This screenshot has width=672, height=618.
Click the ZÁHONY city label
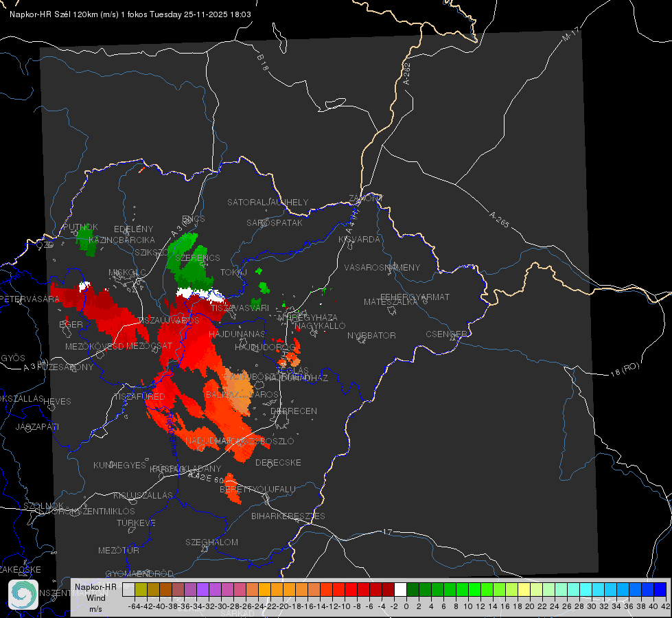coord(366,198)
